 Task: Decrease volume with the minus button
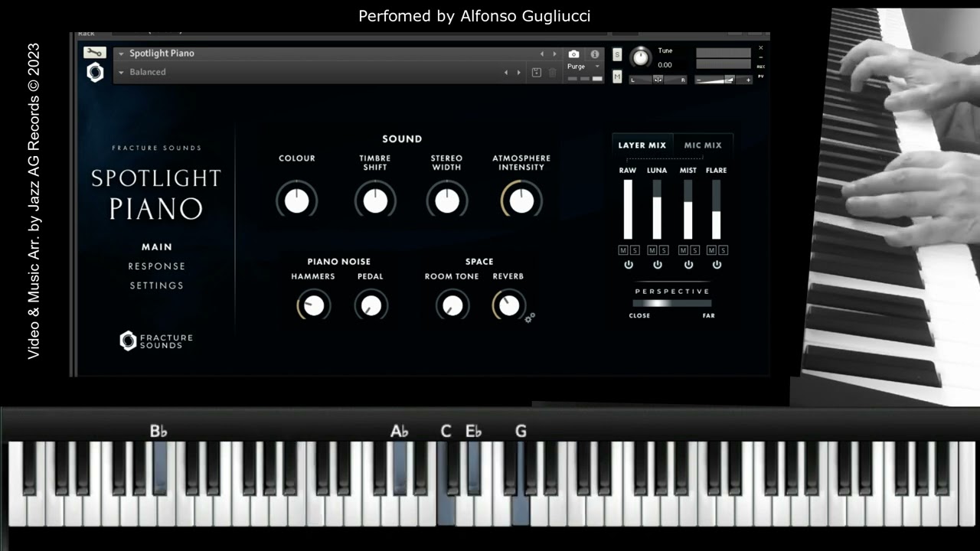[x=699, y=80]
